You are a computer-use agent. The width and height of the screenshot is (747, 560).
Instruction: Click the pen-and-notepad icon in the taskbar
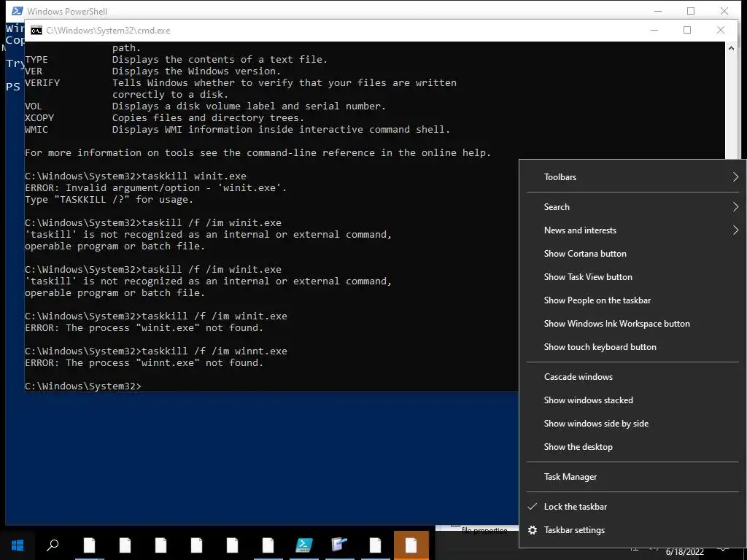tap(340, 545)
